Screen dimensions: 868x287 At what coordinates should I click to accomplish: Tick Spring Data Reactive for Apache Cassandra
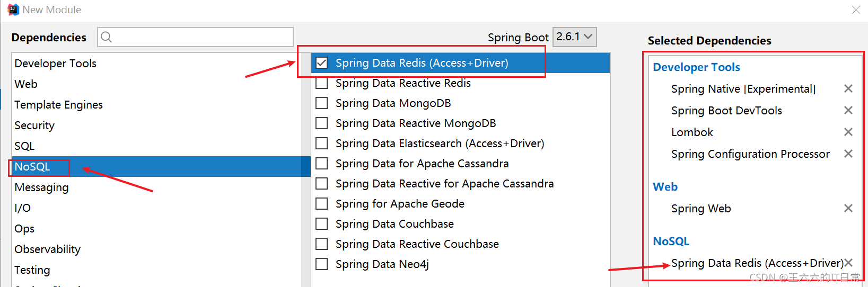[x=321, y=184]
